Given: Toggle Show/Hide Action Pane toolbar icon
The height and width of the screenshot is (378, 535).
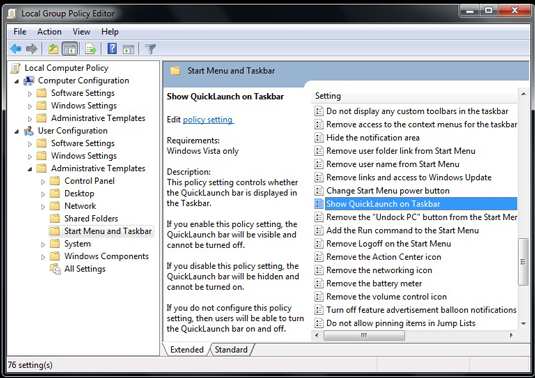Looking at the screenshot, I should tap(128, 49).
